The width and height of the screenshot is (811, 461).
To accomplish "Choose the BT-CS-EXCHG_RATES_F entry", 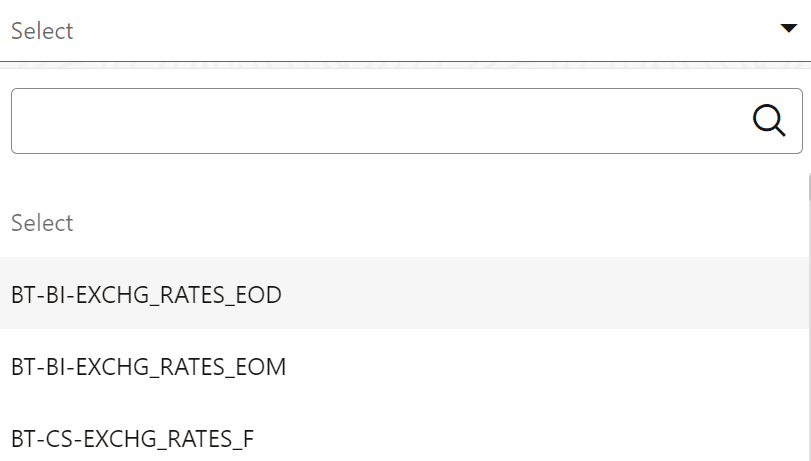I will pos(404,438).
